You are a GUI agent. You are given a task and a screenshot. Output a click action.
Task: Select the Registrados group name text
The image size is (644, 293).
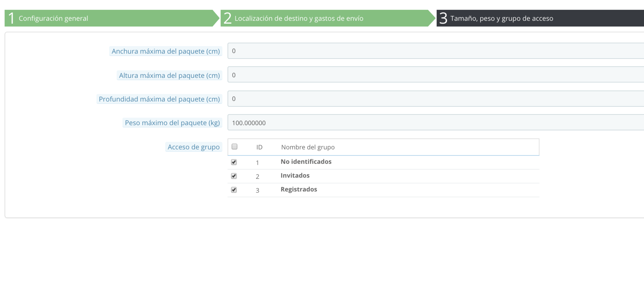[x=299, y=189]
